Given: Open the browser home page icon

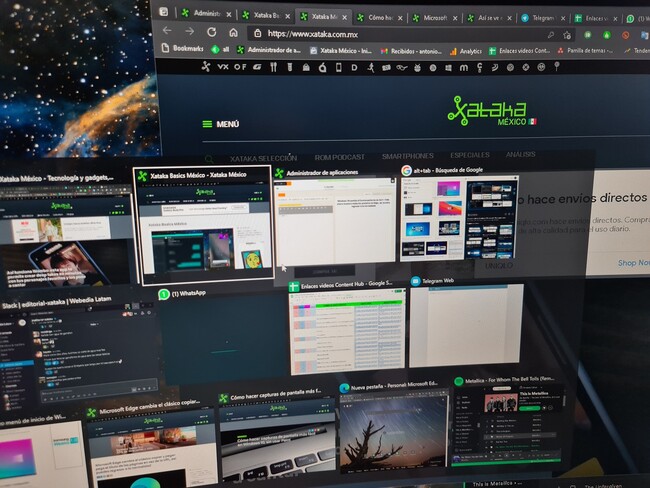Looking at the screenshot, I should tap(233, 32).
